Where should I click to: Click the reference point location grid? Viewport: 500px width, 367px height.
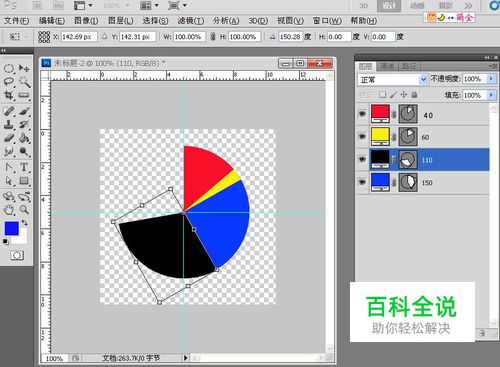[44, 37]
